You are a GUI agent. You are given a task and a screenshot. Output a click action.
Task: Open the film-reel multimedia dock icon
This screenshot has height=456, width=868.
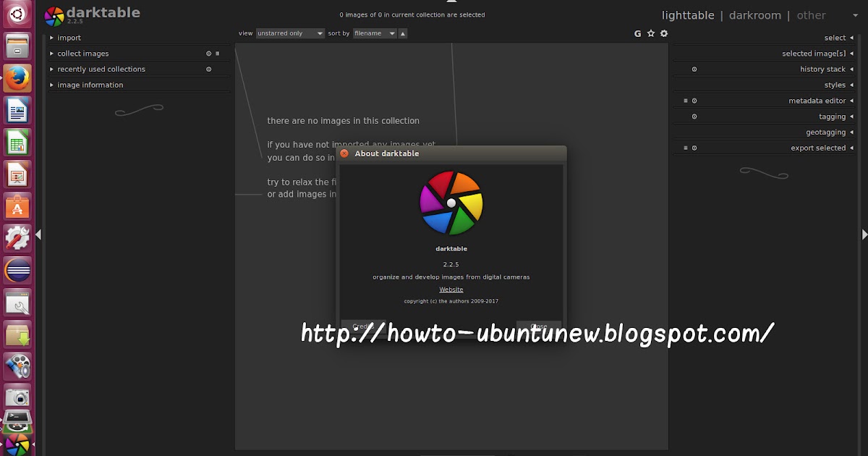tap(17, 366)
